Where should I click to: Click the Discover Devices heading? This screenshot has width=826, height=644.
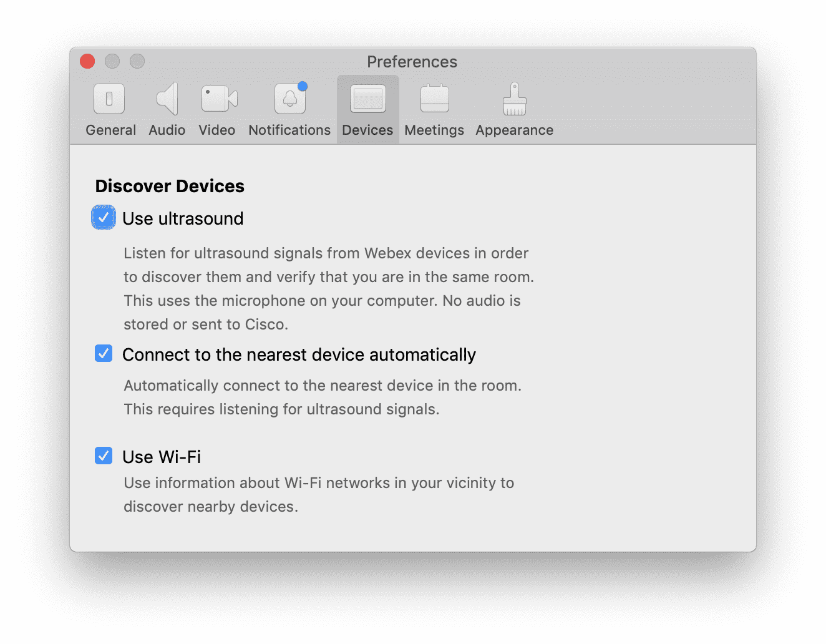[x=170, y=186]
